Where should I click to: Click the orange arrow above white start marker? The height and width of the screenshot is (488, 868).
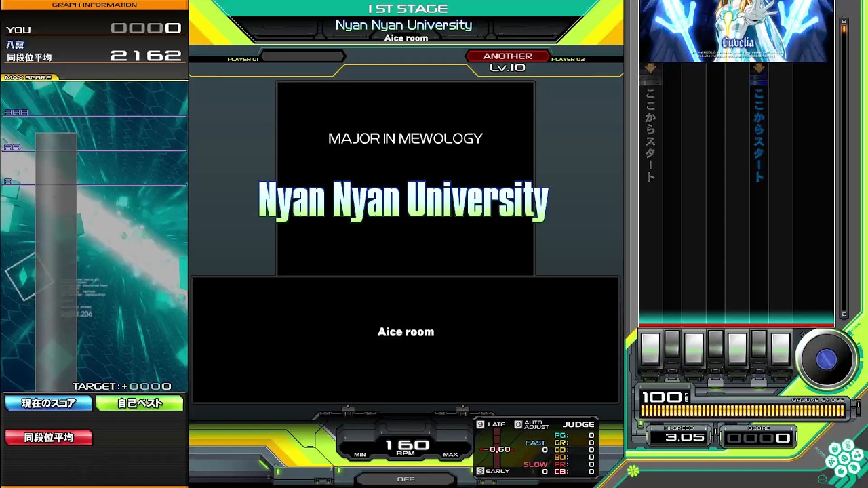click(650, 68)
